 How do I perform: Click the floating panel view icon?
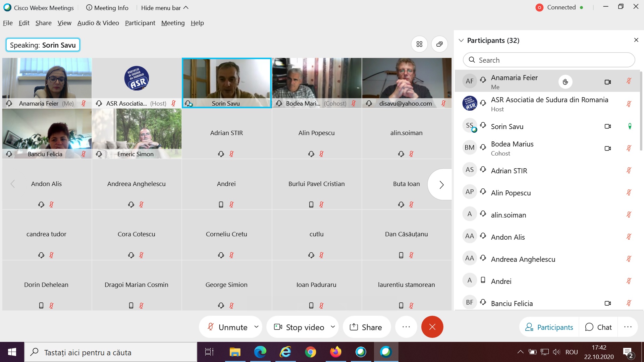coord(439,44)
